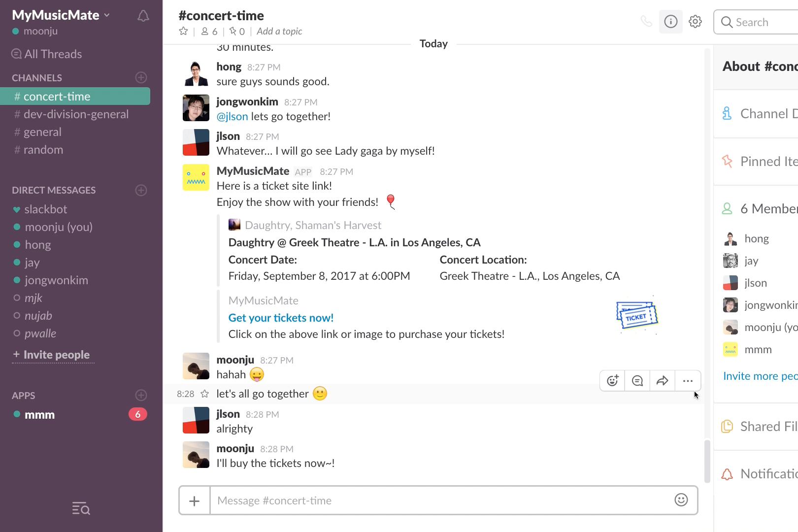Open channel settings gear

pyautogui.click(x=695, y=21)
